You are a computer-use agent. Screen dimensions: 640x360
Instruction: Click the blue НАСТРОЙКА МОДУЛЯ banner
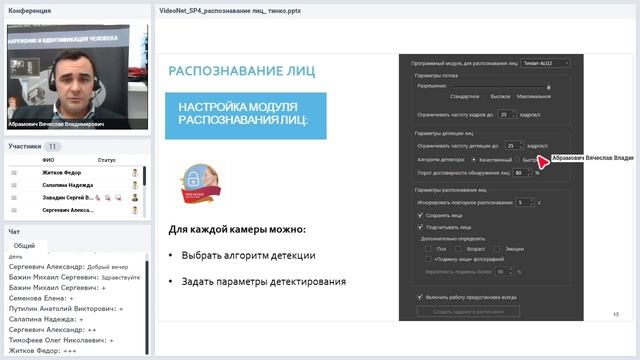(246, 116)
